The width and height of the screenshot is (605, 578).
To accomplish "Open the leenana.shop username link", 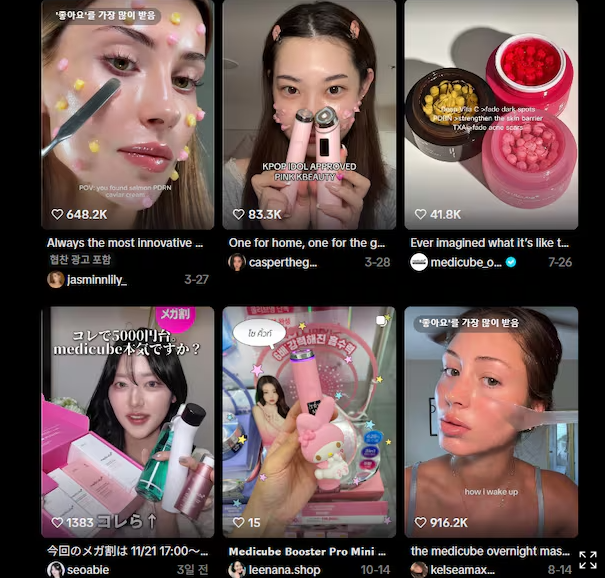I will tap(284, 570).
